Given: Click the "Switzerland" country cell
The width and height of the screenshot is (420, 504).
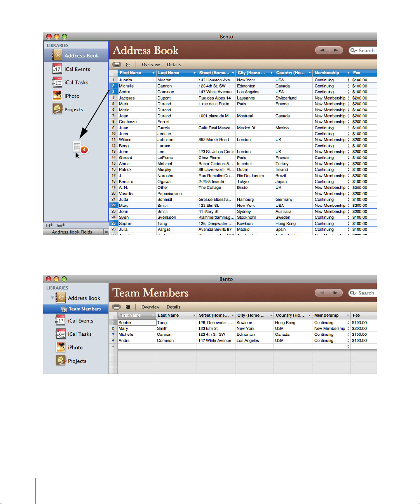Looking at the screenshot, I should pyautogui.click(x=293, y=98).
